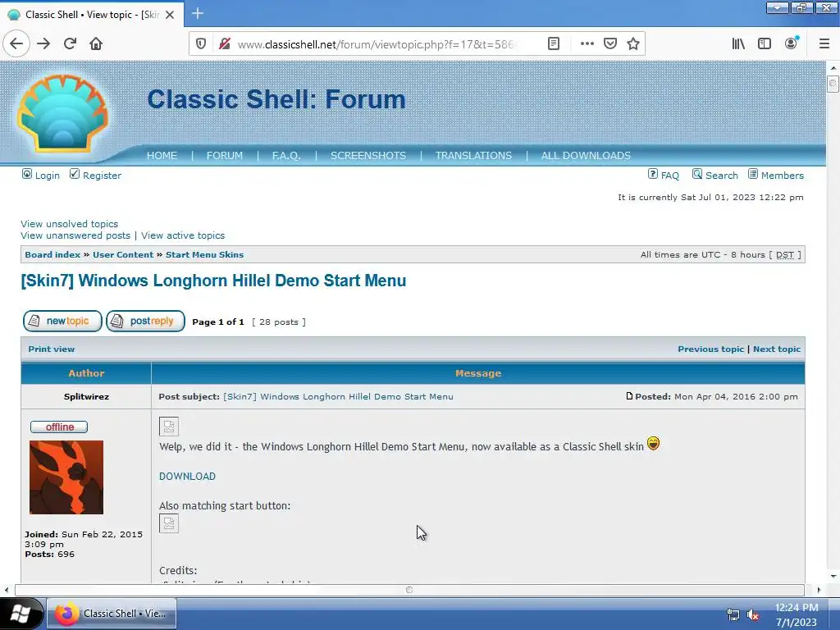Open a new browser tab with plus
Viewport: 840px width, 630px height.
click(197, 13)
